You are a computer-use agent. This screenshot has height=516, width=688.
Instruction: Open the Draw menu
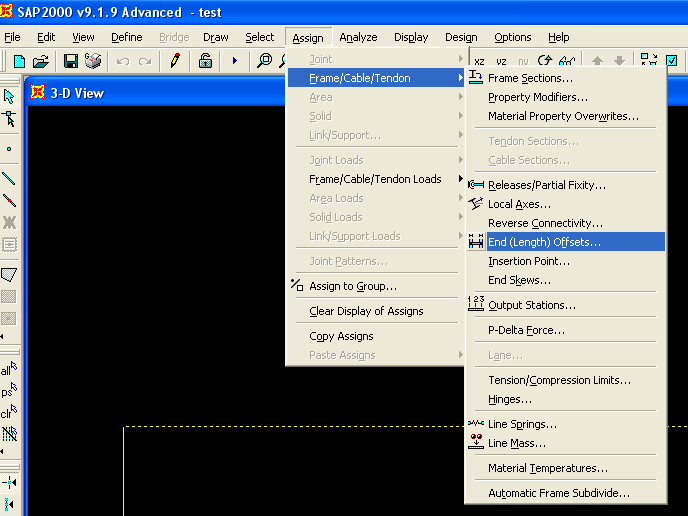click(215, 37)
